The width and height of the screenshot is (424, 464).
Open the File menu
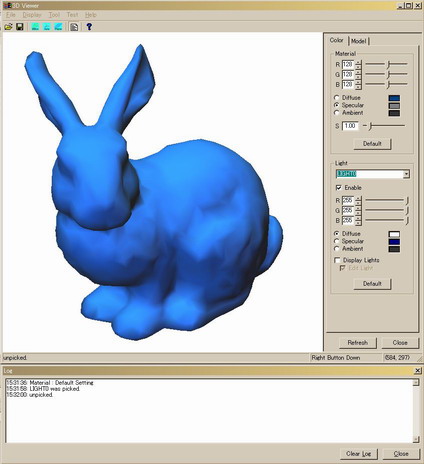(11, 15)
